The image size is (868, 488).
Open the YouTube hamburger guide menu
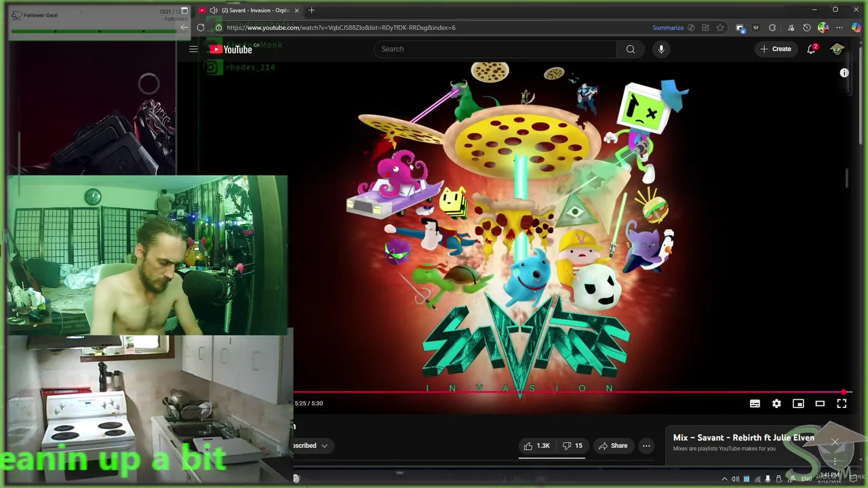193,49
